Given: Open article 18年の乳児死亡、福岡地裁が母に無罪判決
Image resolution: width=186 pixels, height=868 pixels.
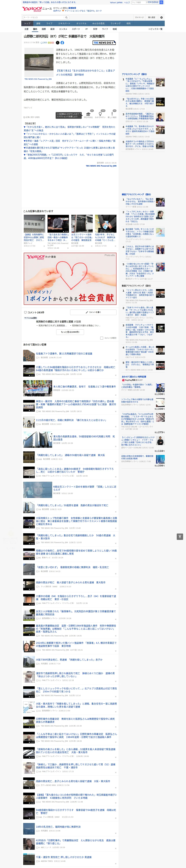Looking at the screenshot, I should click(x=58, y=827).
